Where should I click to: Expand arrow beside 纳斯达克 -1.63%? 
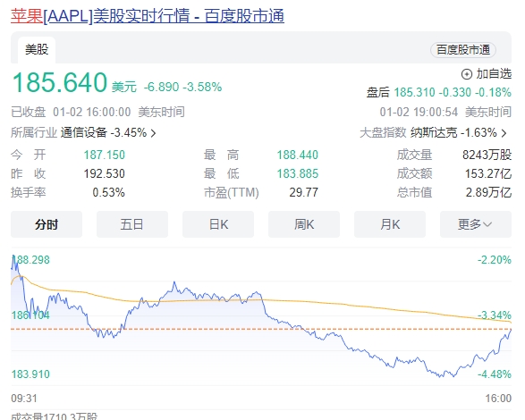(x=504, y=133)
